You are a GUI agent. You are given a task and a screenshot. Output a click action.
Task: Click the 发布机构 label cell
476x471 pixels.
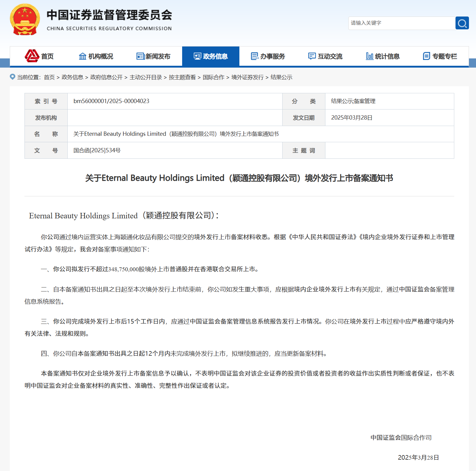pyautogui.click(x=46, y=118)
